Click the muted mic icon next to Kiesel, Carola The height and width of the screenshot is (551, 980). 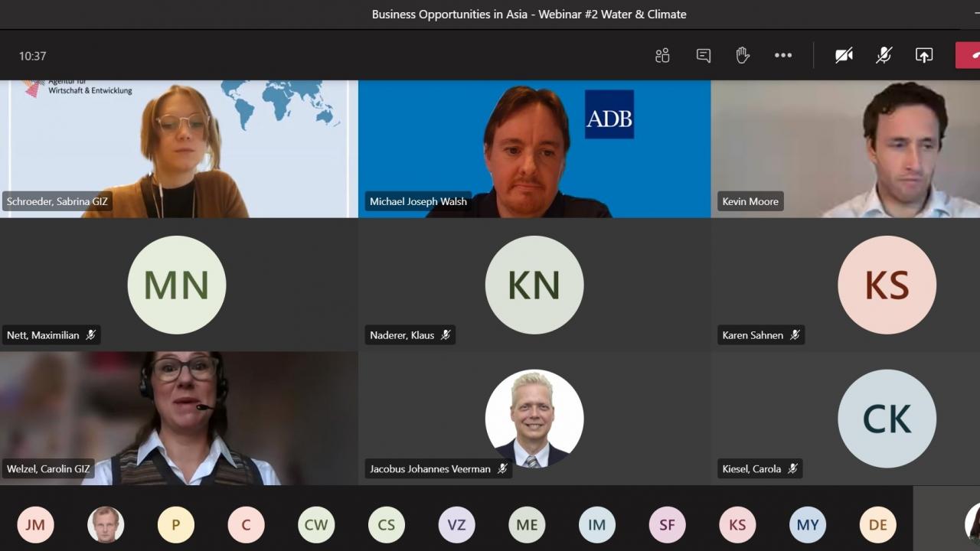click(792, 469)
